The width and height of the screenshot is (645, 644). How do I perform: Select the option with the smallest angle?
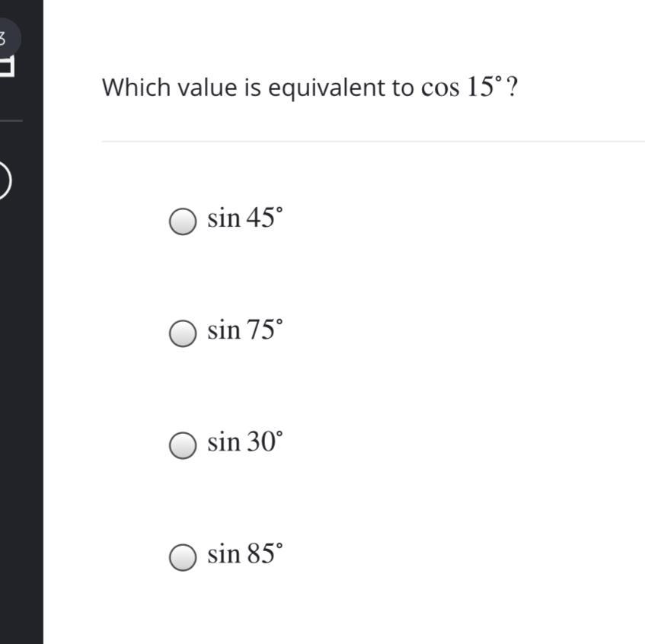click(x=182, y=445)
